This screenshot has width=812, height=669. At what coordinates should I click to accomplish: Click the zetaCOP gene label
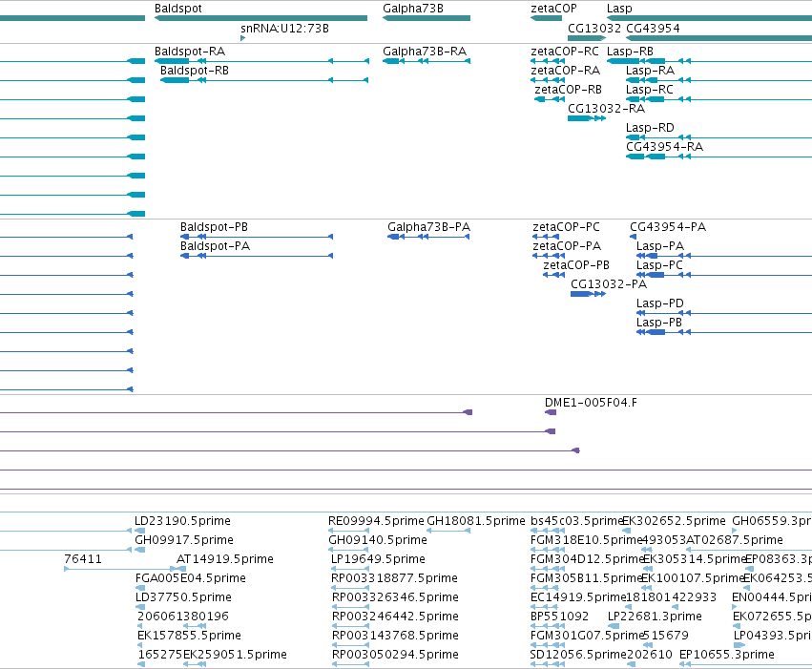pos(553,9)
